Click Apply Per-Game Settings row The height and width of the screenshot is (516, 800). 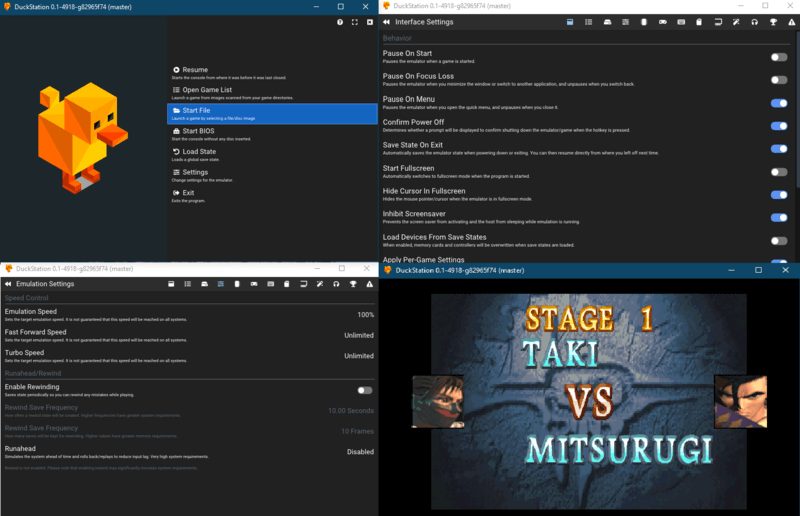(x=586, y=259)
